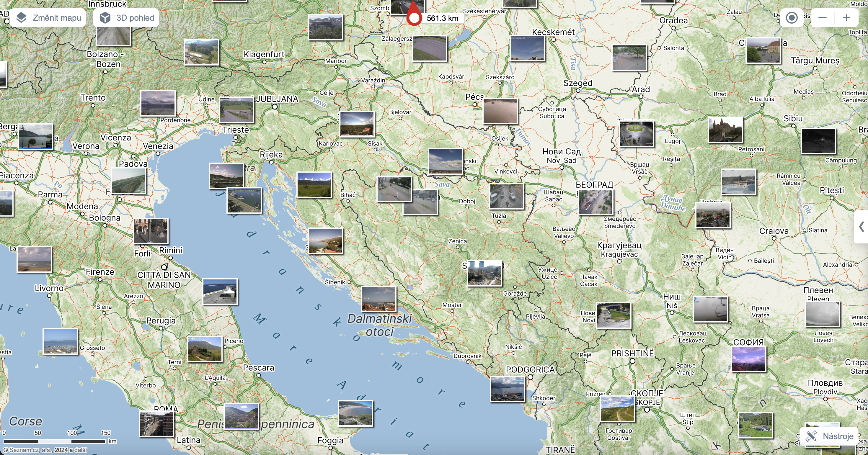Screen dimensions: 868x455
Task: Open webcam thumbnail near Sofia
Action: pos(749,359)
